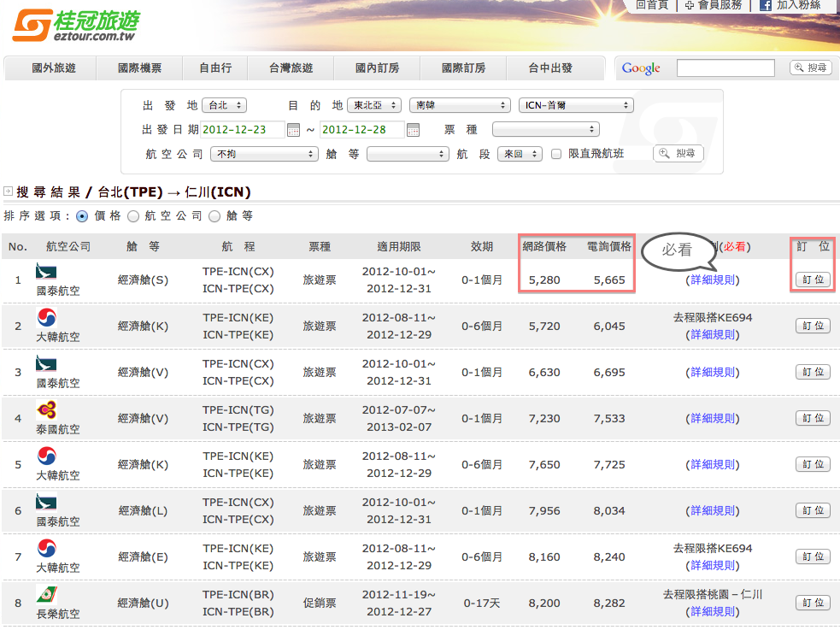Open 台灣旅遊 navigation tab
This screenshot has width=840, height=630.
pos(291,68)
